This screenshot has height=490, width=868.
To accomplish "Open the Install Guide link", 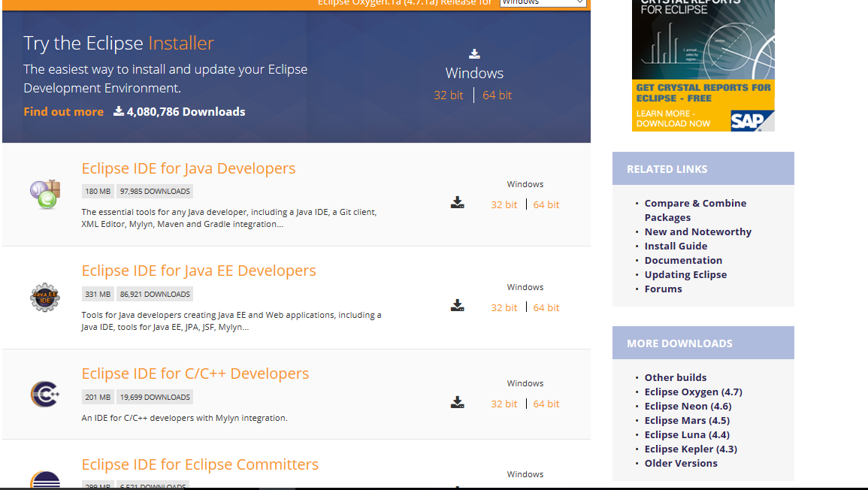I will [676, 247].
